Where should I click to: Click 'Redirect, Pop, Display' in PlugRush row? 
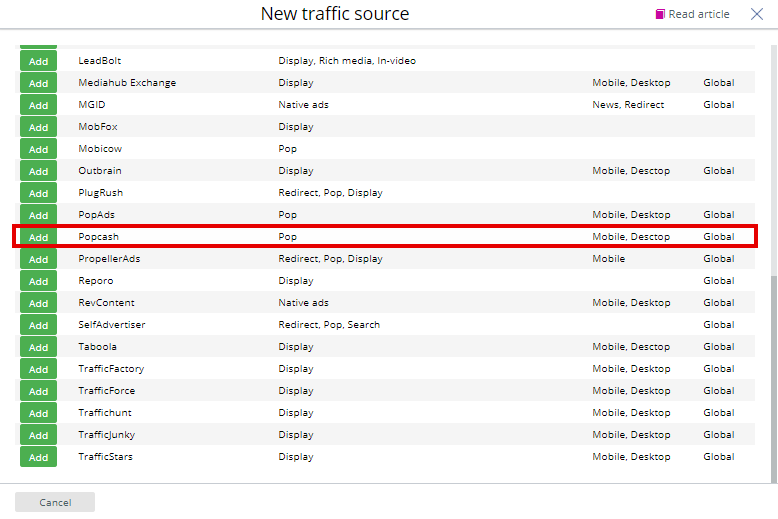click(x=330, y=193)
